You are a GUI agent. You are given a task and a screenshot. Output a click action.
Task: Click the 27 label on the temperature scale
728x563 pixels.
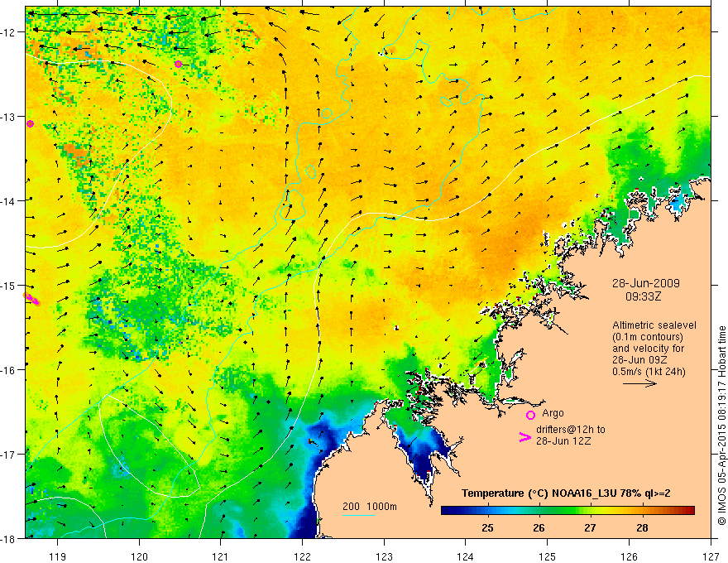590,527
